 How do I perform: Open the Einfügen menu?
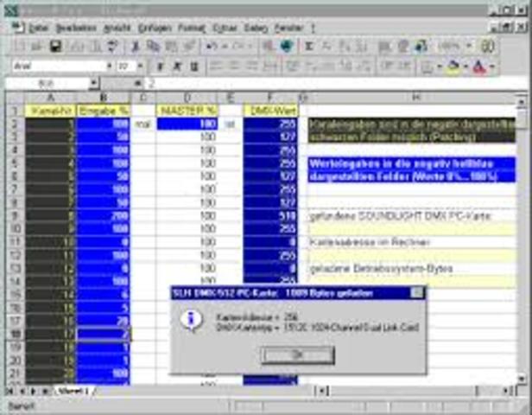click(155, 28)
